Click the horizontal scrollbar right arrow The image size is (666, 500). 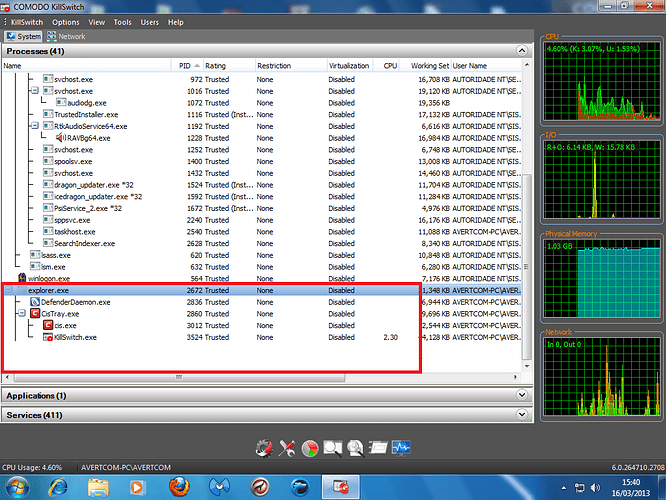coord(515,377)
